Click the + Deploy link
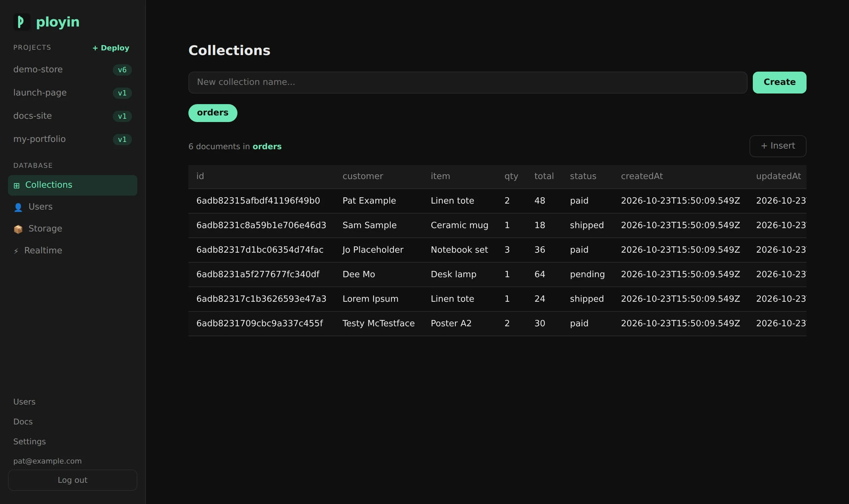 tap(111, 48)
